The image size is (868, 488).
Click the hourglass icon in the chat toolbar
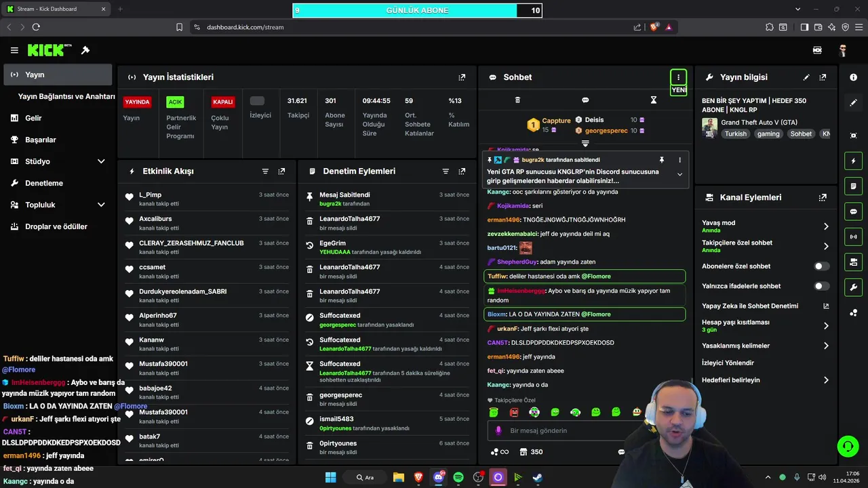(654, 100)
